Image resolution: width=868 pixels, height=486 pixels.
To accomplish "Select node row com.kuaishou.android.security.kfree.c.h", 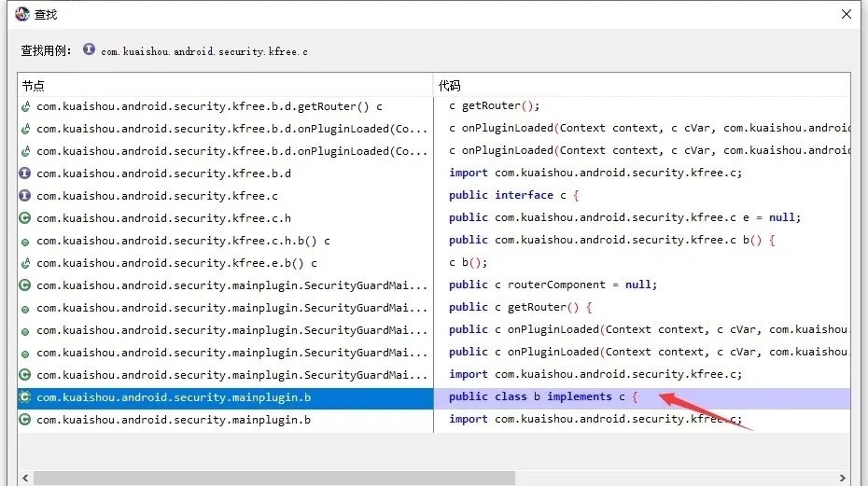I will pyautogui.click(x=164, y=218).
